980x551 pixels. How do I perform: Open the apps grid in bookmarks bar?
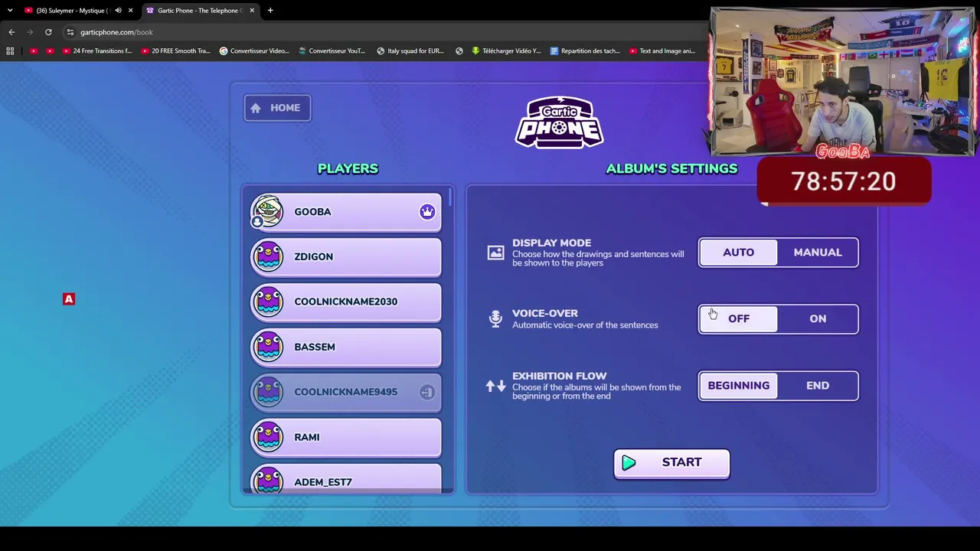[x=10, y=51]
